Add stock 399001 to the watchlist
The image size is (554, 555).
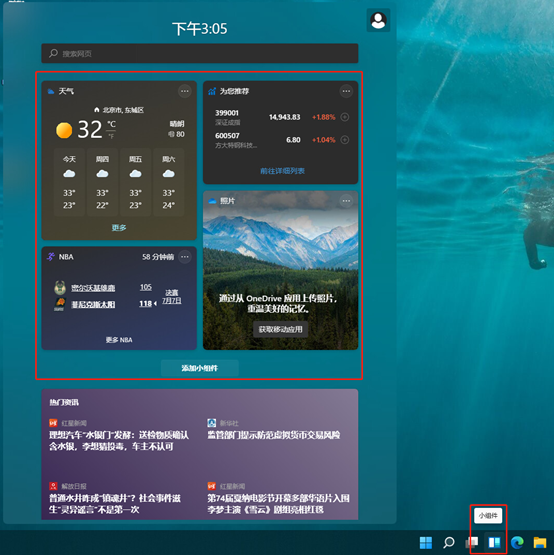pyautogui.click(x=344, y=117)
